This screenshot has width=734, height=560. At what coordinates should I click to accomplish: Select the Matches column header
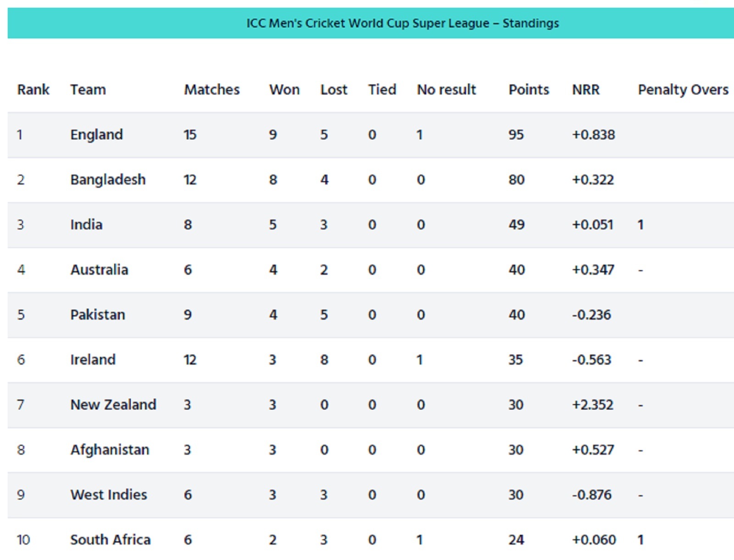(x=212, y=89)
